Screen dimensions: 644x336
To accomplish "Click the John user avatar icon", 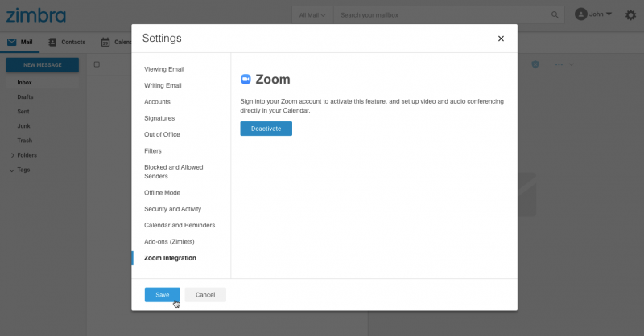I will [x=580, y=14].
